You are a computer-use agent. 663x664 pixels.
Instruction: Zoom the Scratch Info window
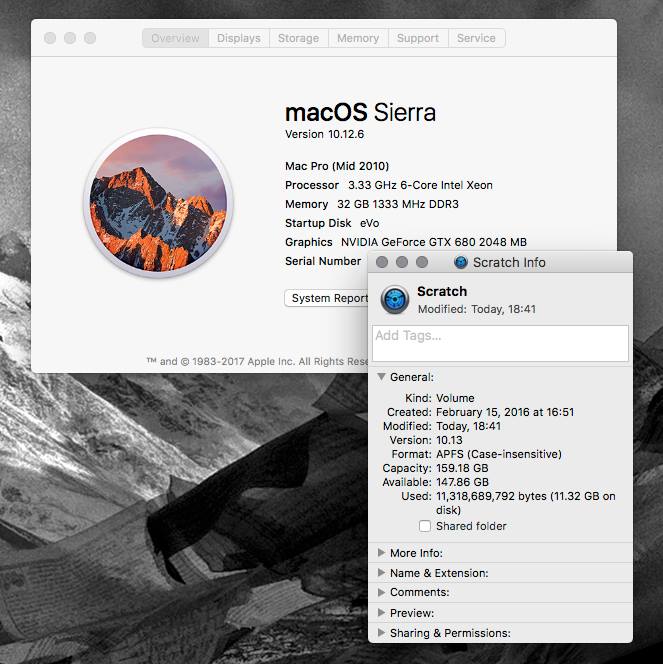[422, 262]
